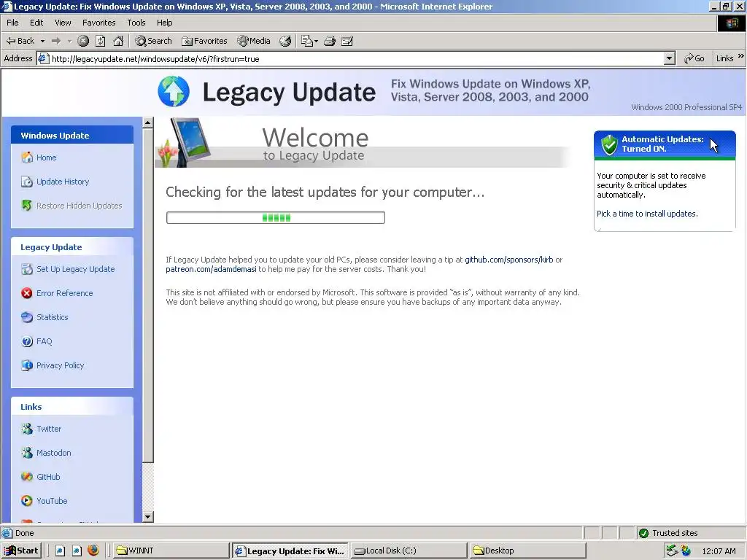Viewport: 747px width, 560px height.
Task: Click the 12:07 AM system clock
Action: [x=719, y=551]
